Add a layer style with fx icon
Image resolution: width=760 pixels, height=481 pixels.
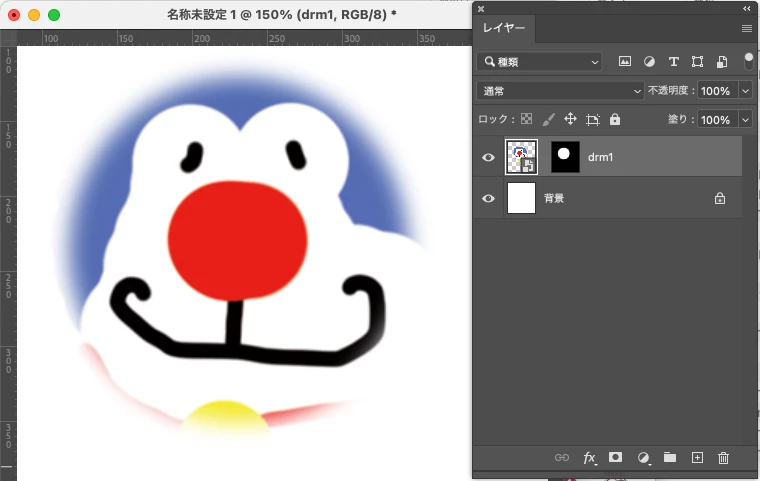pos(589,458)
